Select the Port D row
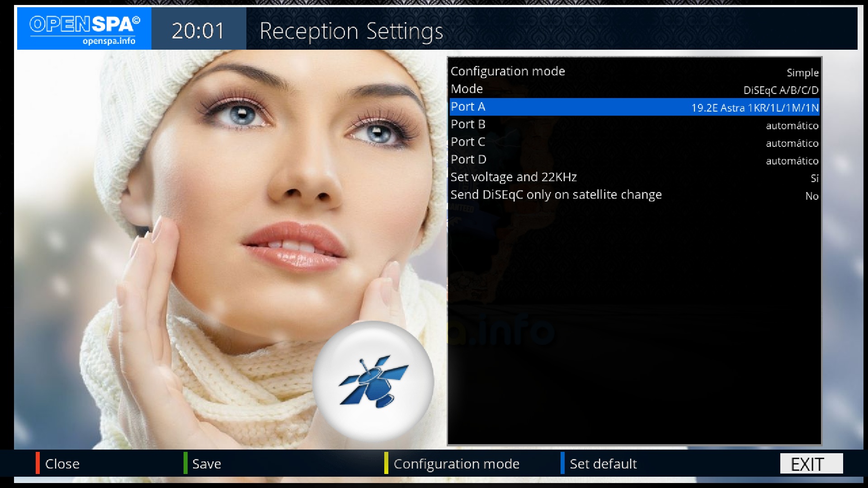The image size is (868, 488). point(635,160)
